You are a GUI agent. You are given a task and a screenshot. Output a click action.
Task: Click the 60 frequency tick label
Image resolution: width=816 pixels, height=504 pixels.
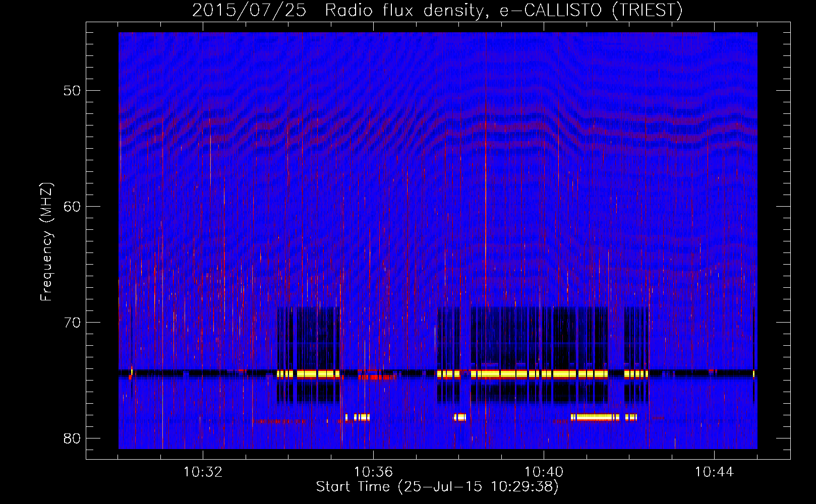(x=73, y=207)
